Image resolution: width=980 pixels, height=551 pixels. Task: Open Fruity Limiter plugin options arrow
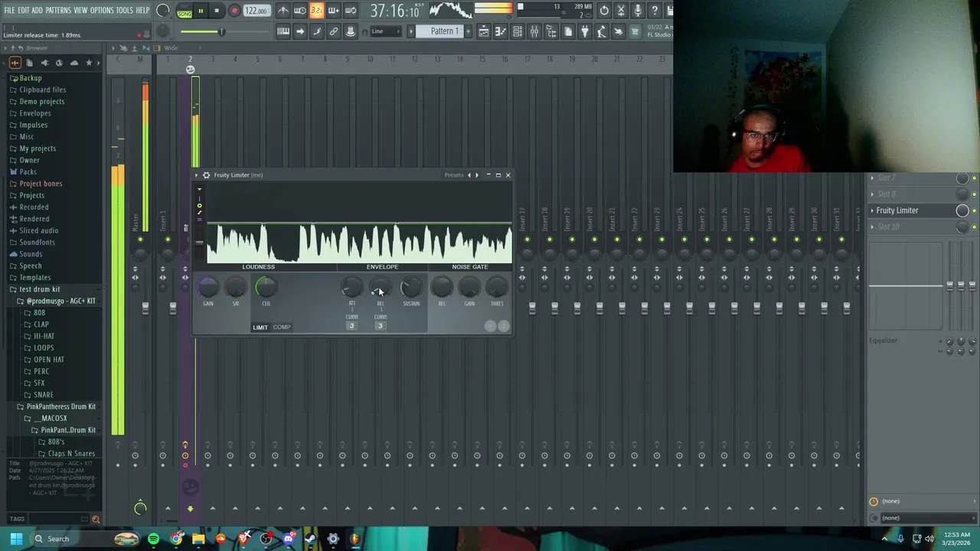pos(196,175)
